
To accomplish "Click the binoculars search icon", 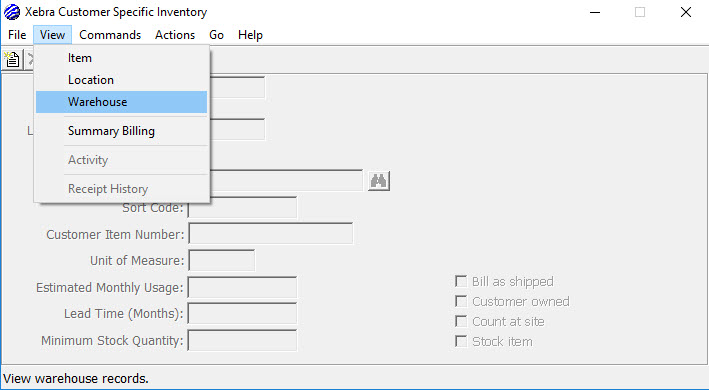I will click(378, 181).
